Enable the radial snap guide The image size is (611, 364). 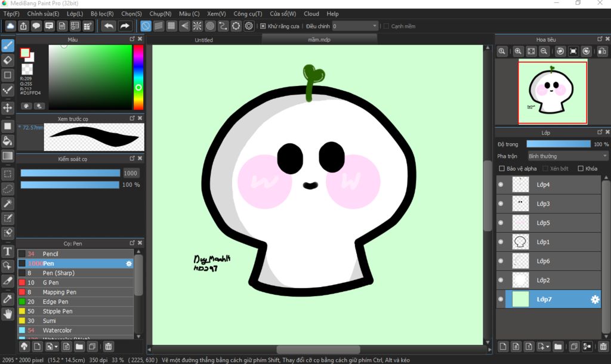click(197, 26)
